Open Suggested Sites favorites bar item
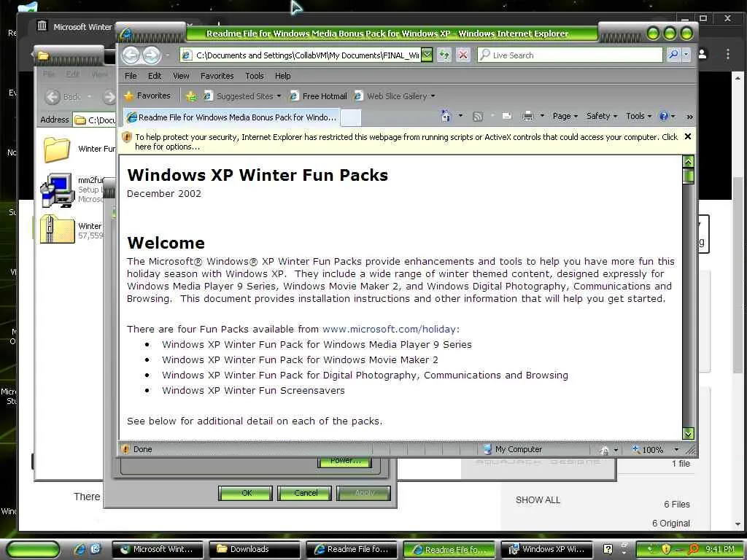The width and height of the screenshot is (747, 560). (x=242, y=96)
